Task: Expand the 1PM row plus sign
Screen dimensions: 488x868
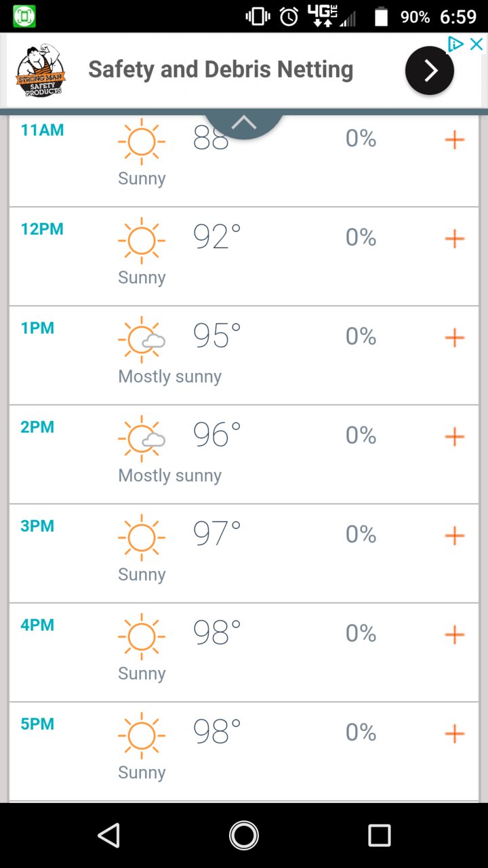Action: [454, 338]
